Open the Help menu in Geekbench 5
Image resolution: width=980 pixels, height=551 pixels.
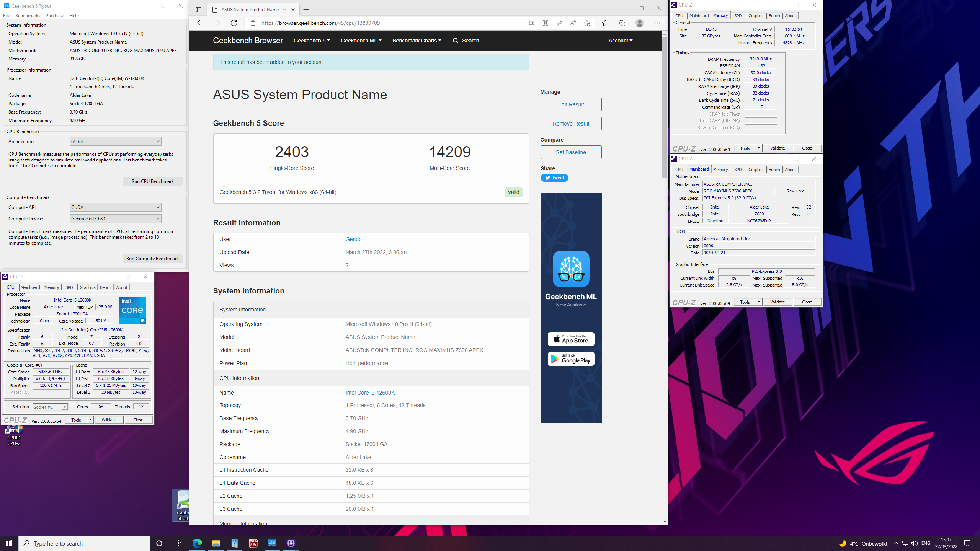pyautogui.click(x=74, y=16)
